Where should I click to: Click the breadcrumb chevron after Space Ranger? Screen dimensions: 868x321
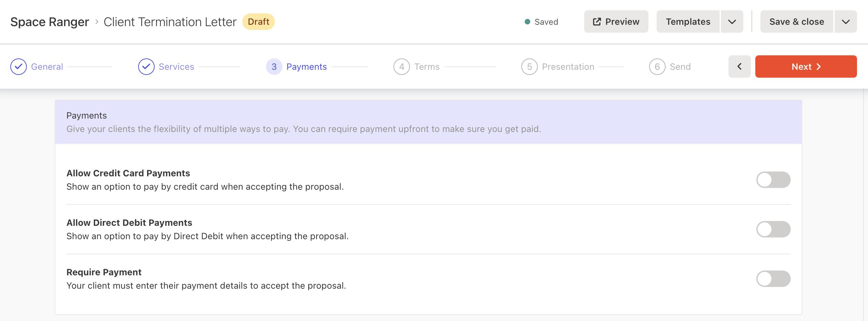97,22
